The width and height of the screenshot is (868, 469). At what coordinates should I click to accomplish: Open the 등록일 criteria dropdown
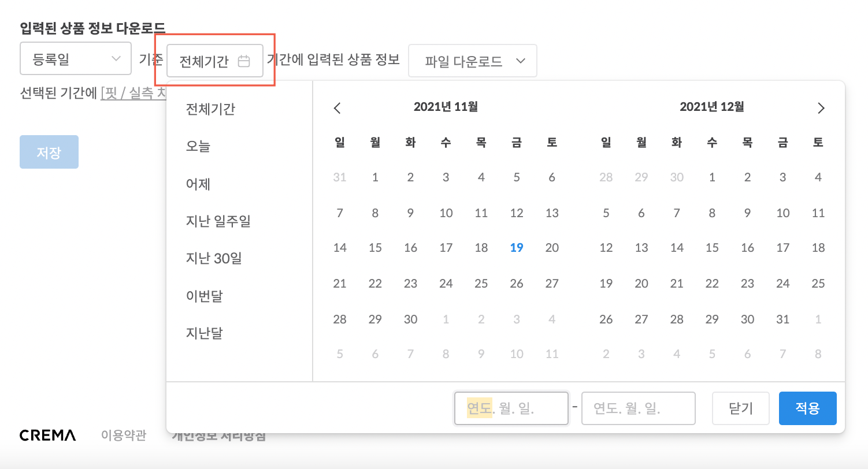75,58
